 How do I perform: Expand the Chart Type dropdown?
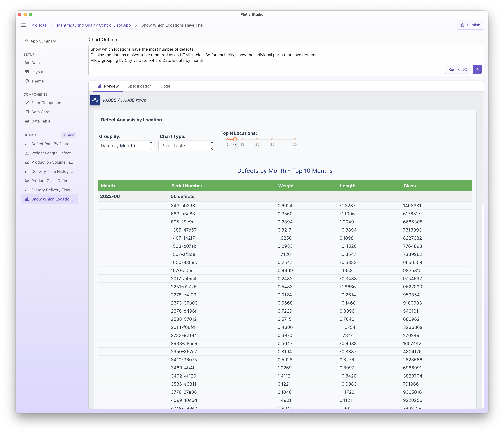click(x=212, y=143)
